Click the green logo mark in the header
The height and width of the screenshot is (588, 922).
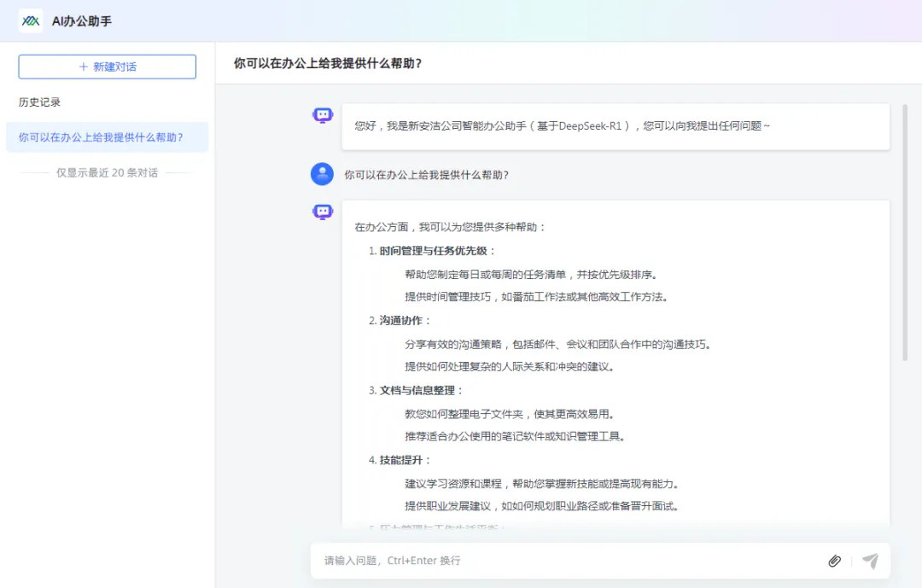tap(30, 18)
